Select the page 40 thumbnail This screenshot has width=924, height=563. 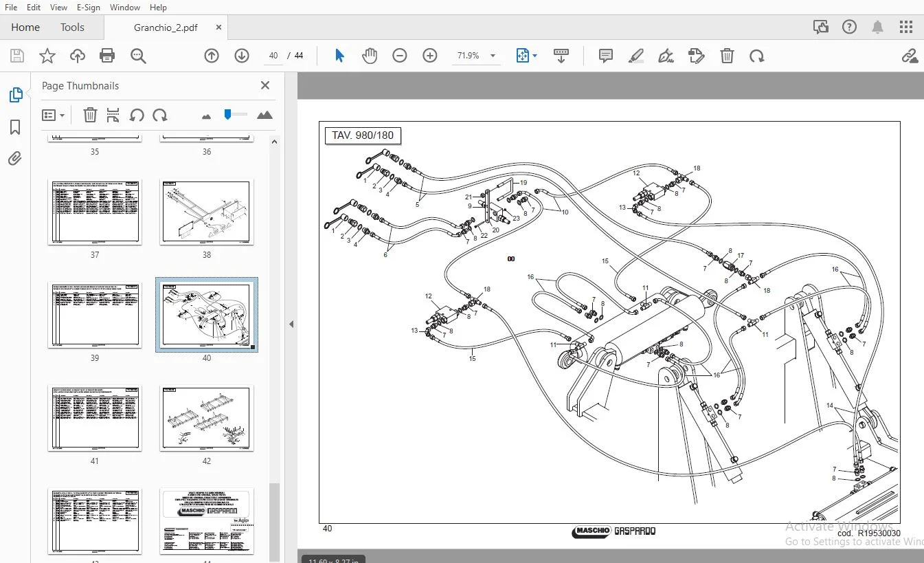pos(207,315)
